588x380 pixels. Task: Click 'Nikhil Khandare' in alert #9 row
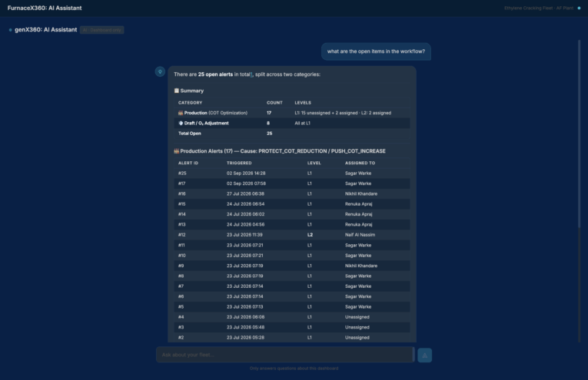(361, 266)
